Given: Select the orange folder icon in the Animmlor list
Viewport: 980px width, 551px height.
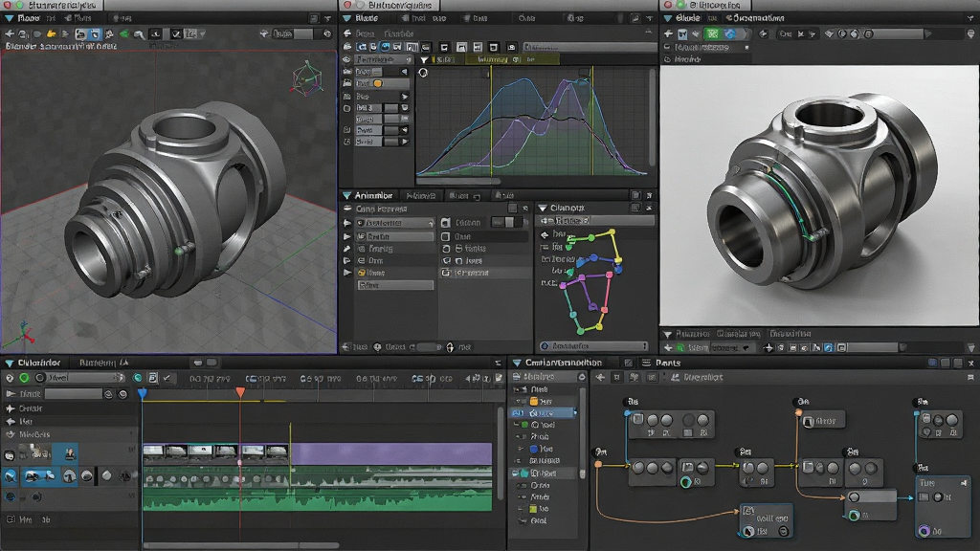Looking at the screenshot, I should point(361,273).
